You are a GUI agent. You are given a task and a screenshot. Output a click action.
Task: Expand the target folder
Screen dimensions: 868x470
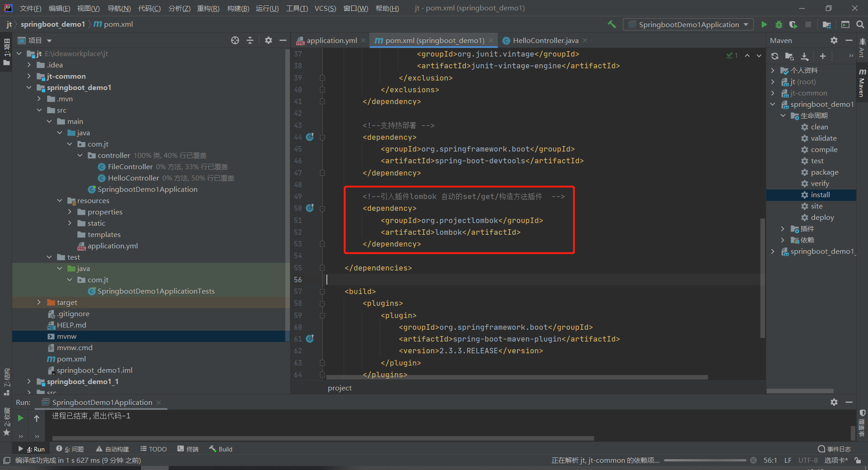pyautogui.click(x=39, y=302)
